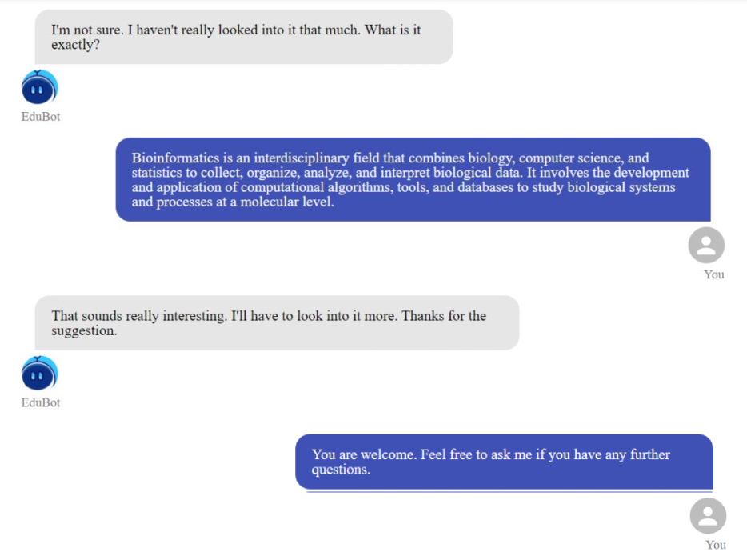Select the blue Bioinformatics definition bubble
Viewport: 747px width, 560px height.
[x=413, y=179]
